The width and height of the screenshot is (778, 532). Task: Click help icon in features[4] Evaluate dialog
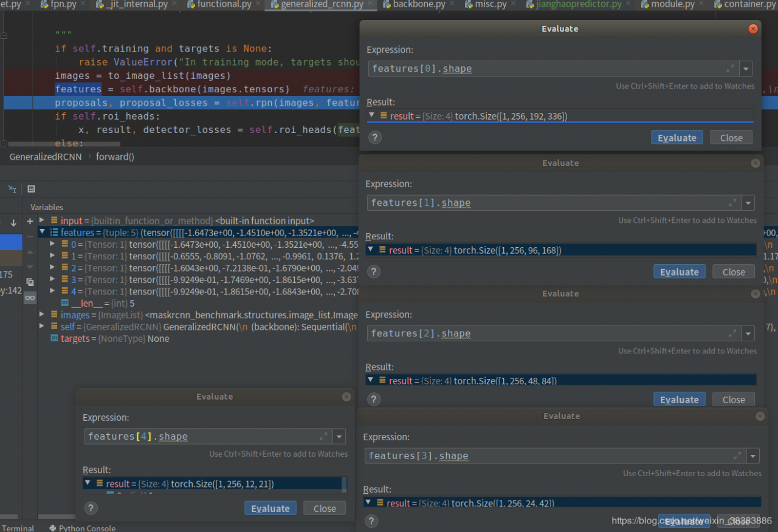91,508
